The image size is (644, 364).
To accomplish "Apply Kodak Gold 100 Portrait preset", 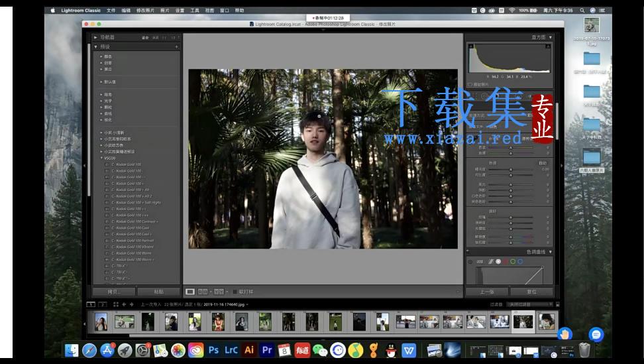I will (x=134, y=241).
